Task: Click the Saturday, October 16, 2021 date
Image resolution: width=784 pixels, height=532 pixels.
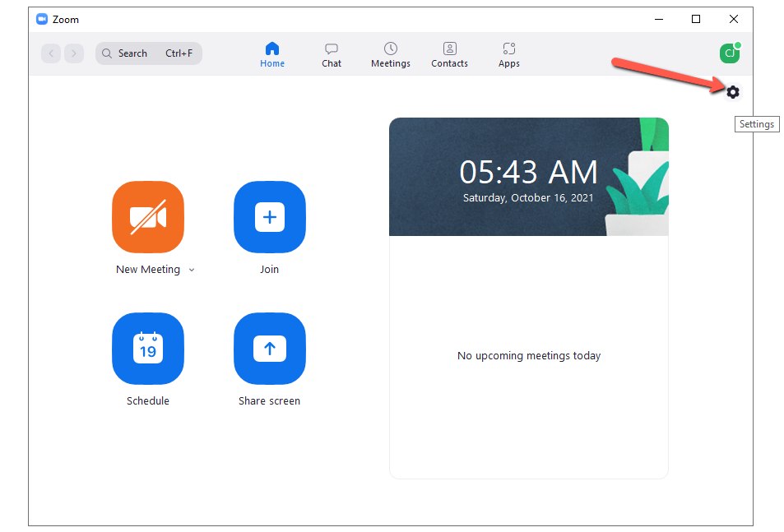Action: 528,198
